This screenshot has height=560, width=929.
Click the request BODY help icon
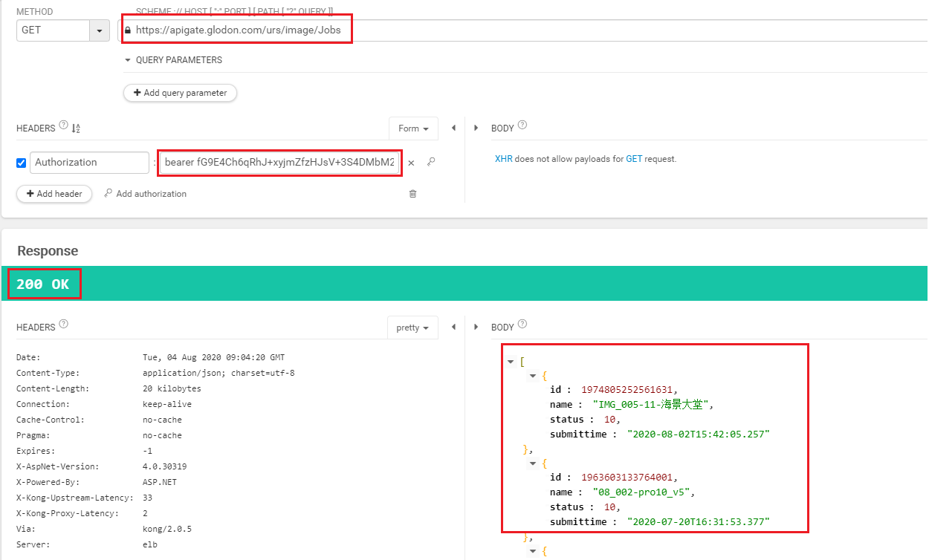(522, 127)
